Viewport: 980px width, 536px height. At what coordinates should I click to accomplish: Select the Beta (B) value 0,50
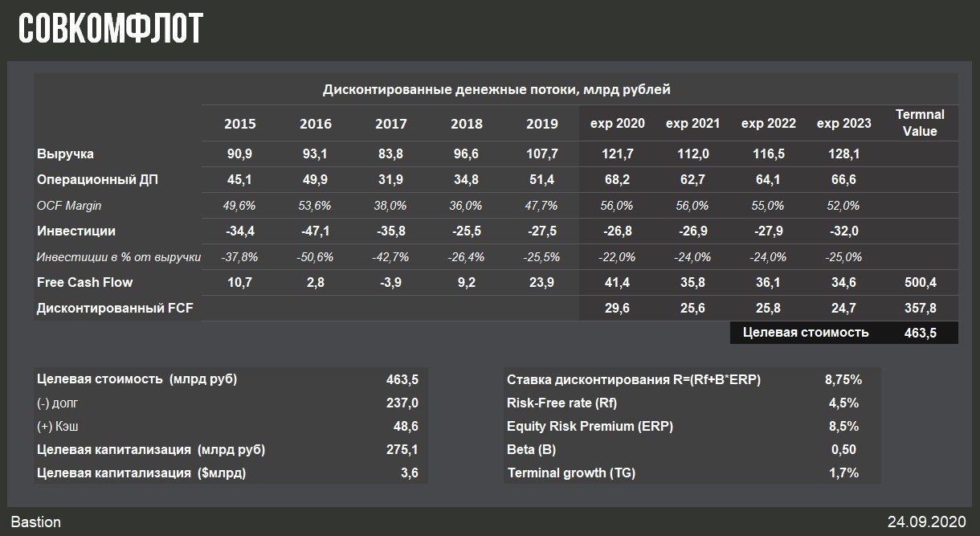tap(843, 449)
